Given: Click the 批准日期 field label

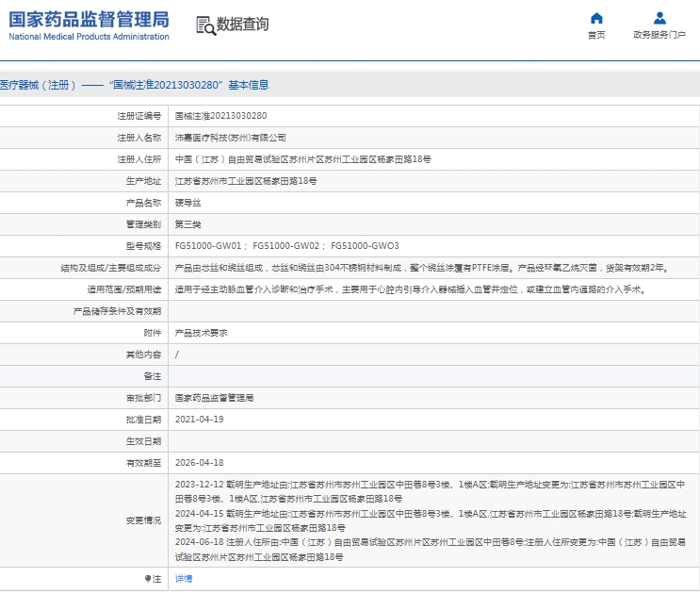Looking at the screenshot, I should click(143, 420).
